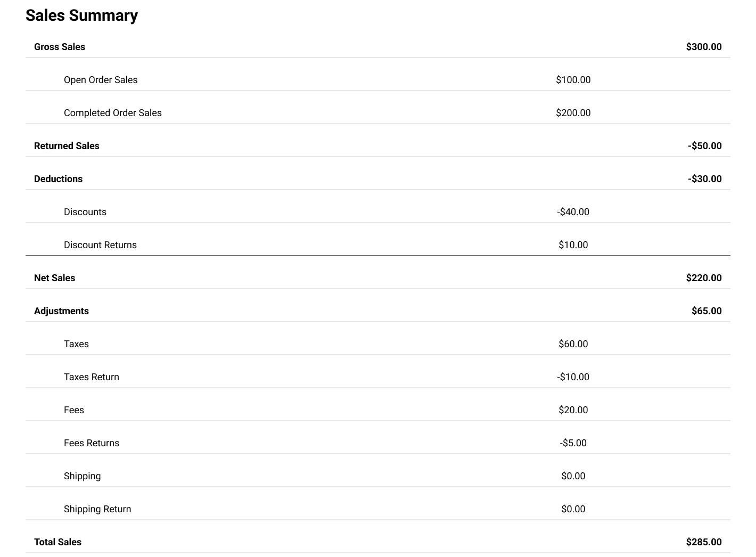The width and height of the screenshot is (756, 557).
Task: Click the Net Sales row label
Action: 55,278
